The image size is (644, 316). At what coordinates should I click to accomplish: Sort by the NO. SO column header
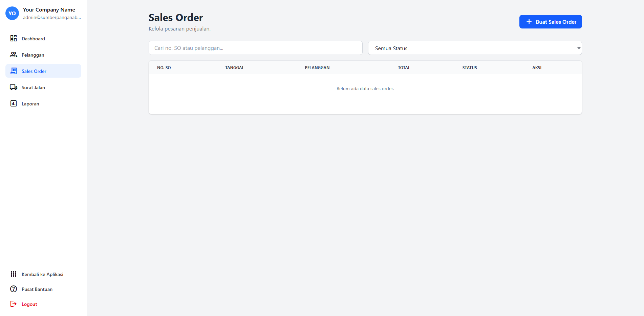click(164, 67)
